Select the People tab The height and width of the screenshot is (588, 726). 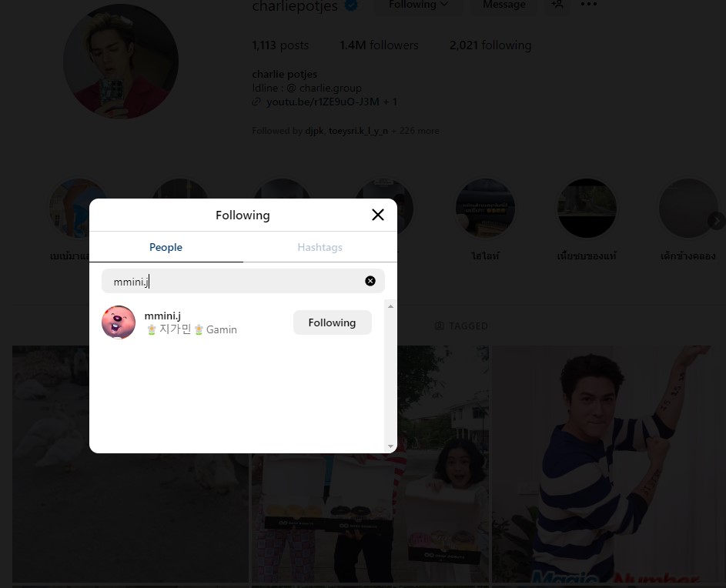(x=166, y=247)
